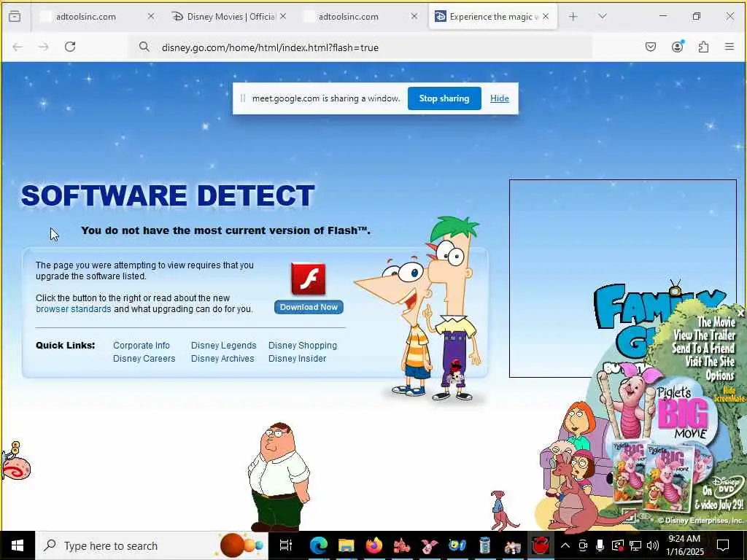The height and width of the screenshot is (560, 747).
Task: Open the Disney Shopping quick link
Action: point(303,345)
